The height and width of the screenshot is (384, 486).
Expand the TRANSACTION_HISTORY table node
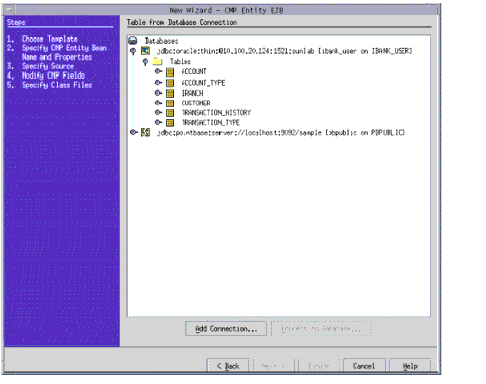tap(158, 112)
